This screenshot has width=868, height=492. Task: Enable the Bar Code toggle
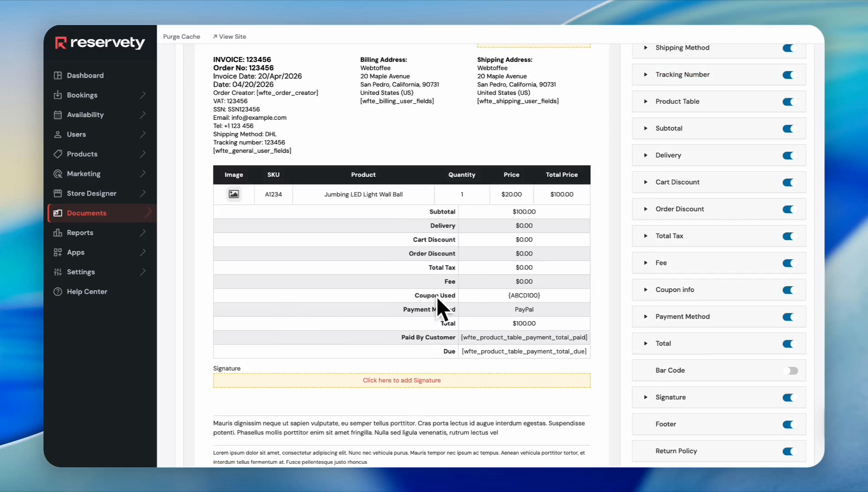(791, 371)
